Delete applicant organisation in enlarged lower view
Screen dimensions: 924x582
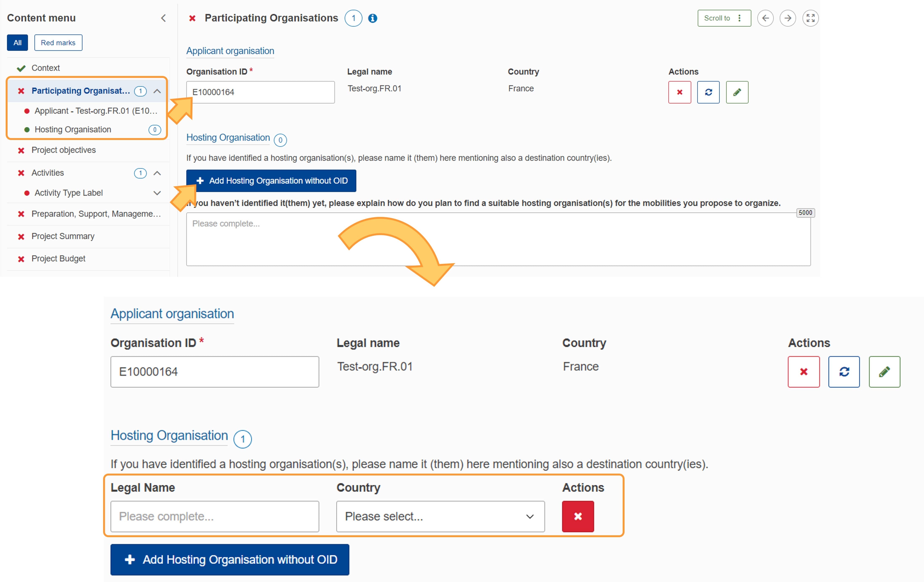(x=803, y=372)
